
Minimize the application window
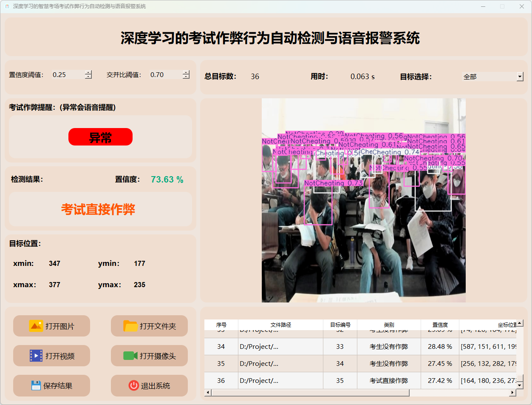click(x=483, y=6)
